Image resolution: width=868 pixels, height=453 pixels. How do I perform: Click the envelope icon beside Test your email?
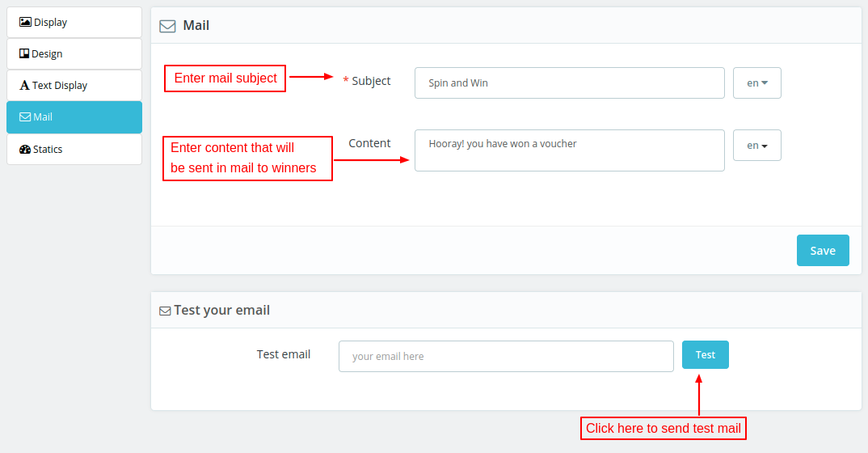point(165,311)
